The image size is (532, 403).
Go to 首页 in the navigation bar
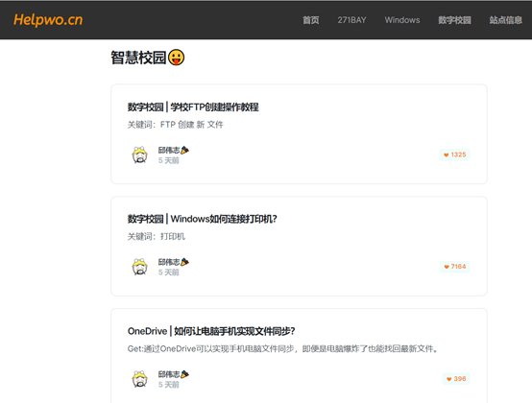point(311,20)
